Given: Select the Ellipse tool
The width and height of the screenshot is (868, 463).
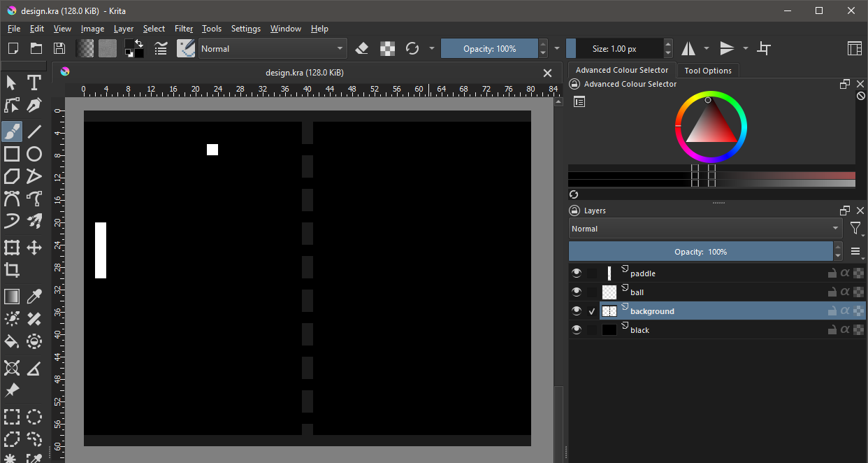Looking at the screenshot, I should (x=34, y=154).
